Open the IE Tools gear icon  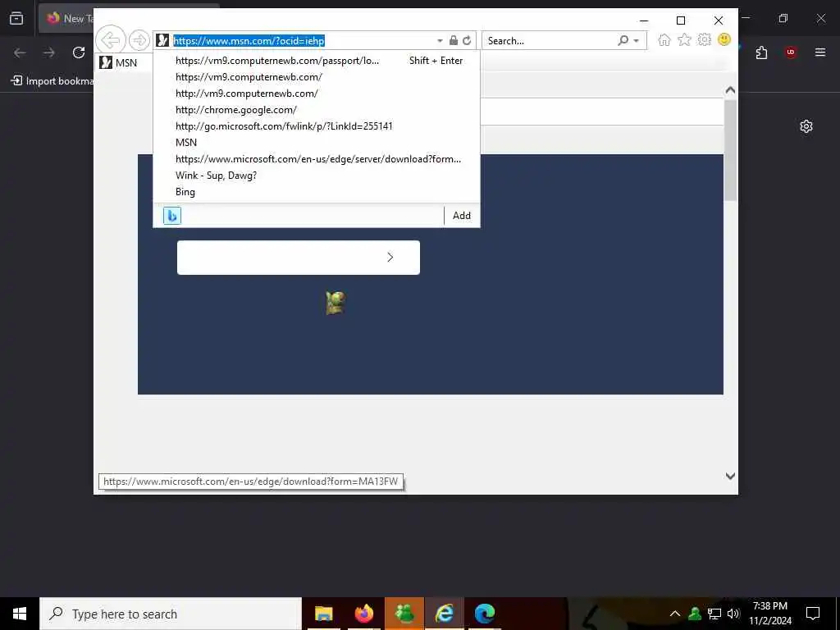(x=704, y=39)
